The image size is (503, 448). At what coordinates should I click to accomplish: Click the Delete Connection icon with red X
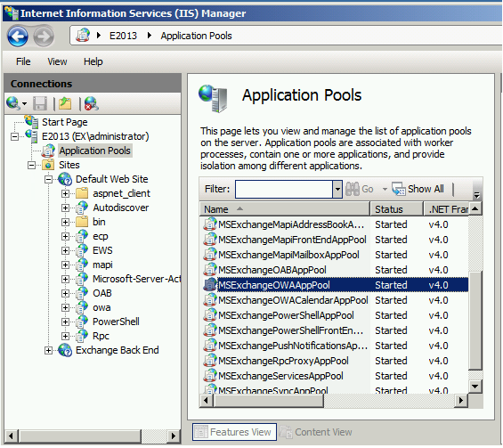click(x=91, y=103)
